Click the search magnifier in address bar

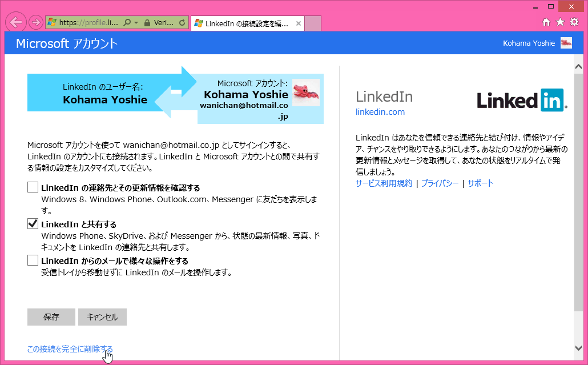(127, 22)
